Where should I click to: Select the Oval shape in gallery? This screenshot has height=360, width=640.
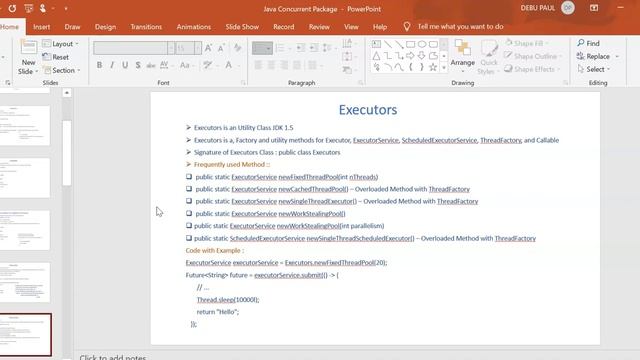point(422,44)
